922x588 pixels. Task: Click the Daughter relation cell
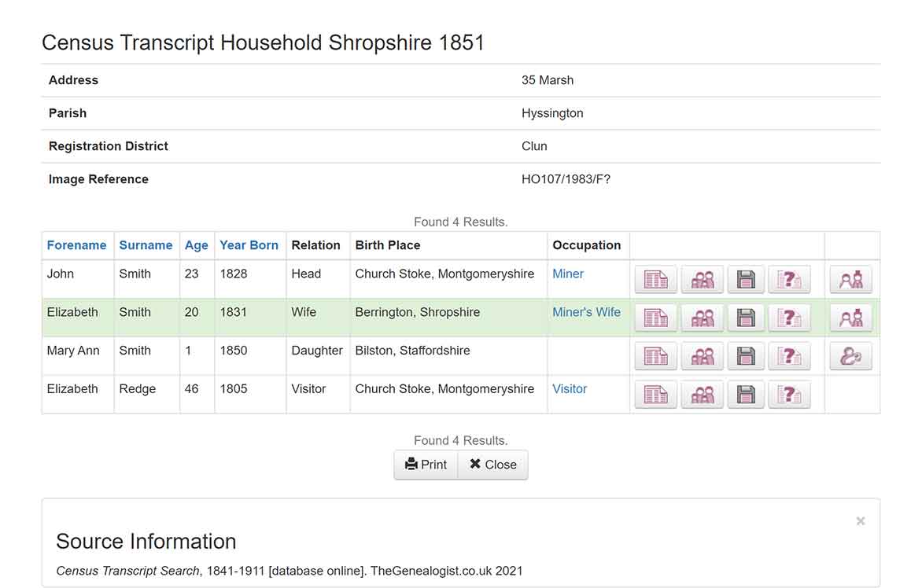coord(318,356)
